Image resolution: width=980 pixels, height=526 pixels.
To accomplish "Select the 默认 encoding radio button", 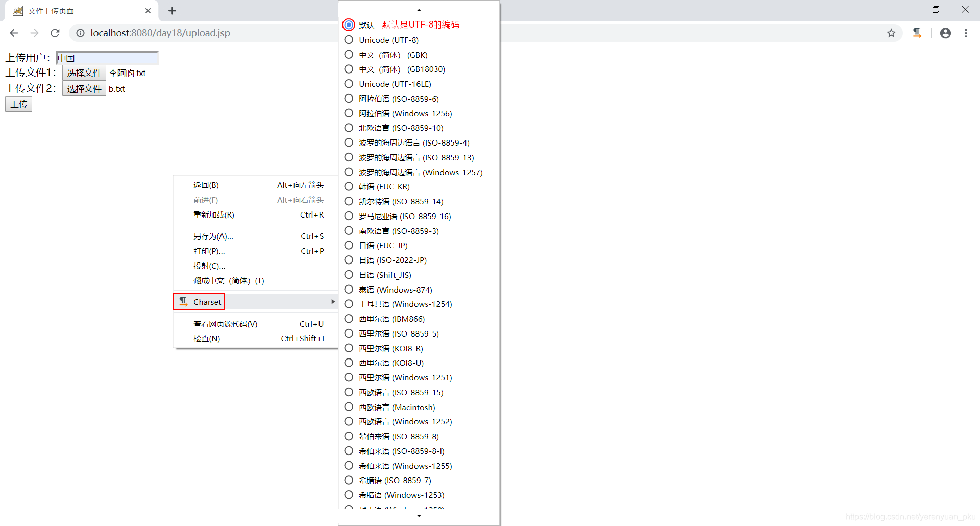I will (x=349, y=25).
